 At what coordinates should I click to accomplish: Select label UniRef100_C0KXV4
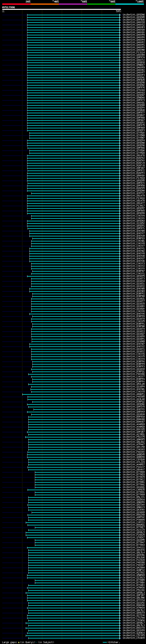point(134,216)
